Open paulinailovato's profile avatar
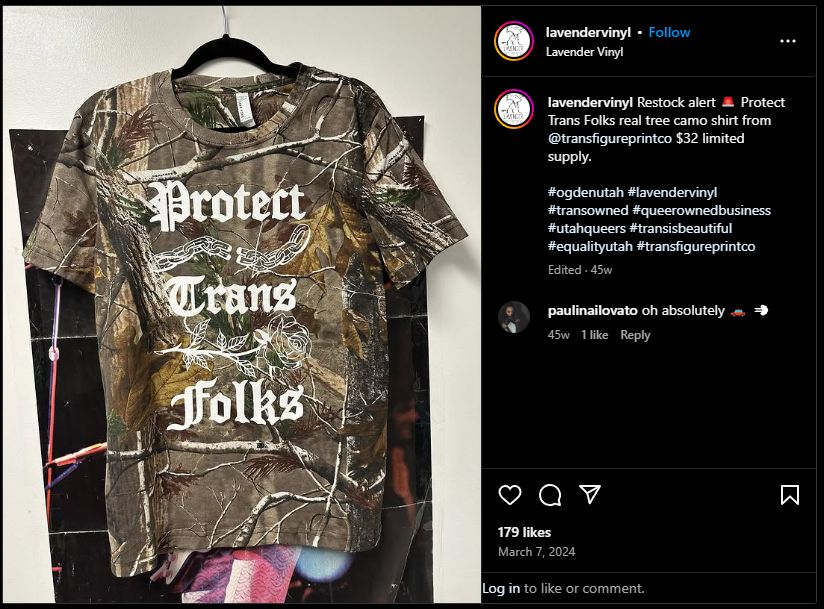 [514, 317]
